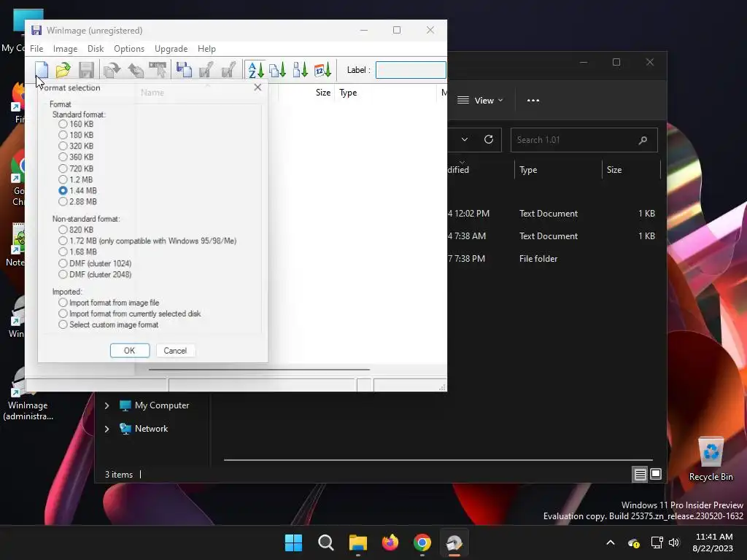Image resolution: width=747 pixels, height=560 pixels.
Task: Click the Windows Start button
Action: pyautogui.click(x=293, y=542)
